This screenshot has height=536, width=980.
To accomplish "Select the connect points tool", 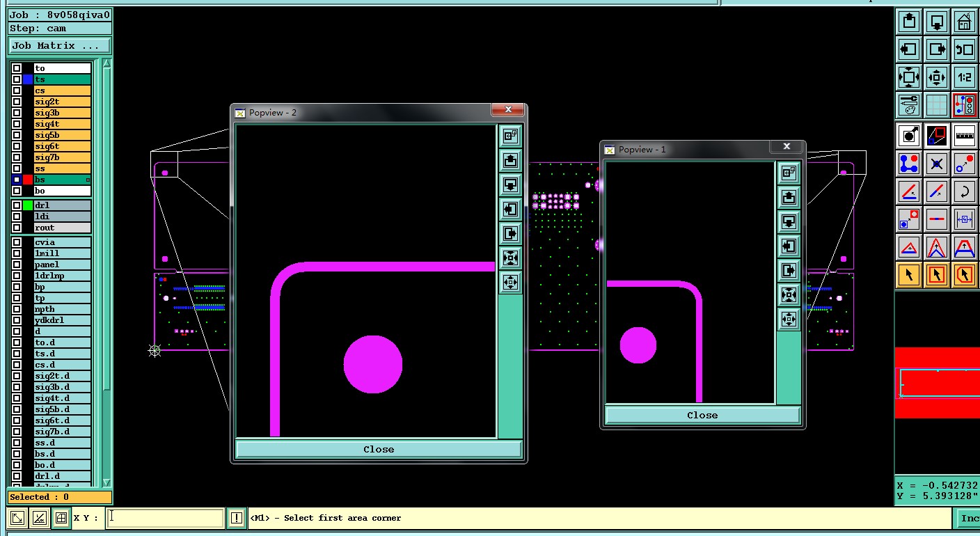I will tap(909, 164).
